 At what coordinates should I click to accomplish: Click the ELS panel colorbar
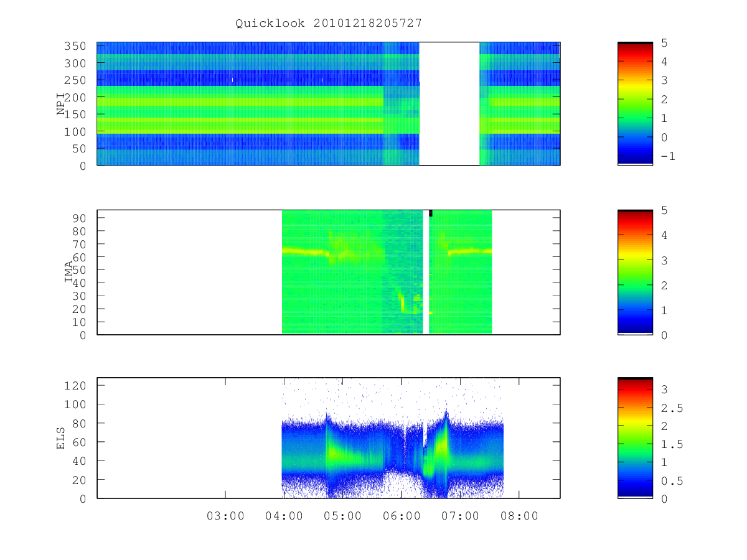(x=635, y=437)
